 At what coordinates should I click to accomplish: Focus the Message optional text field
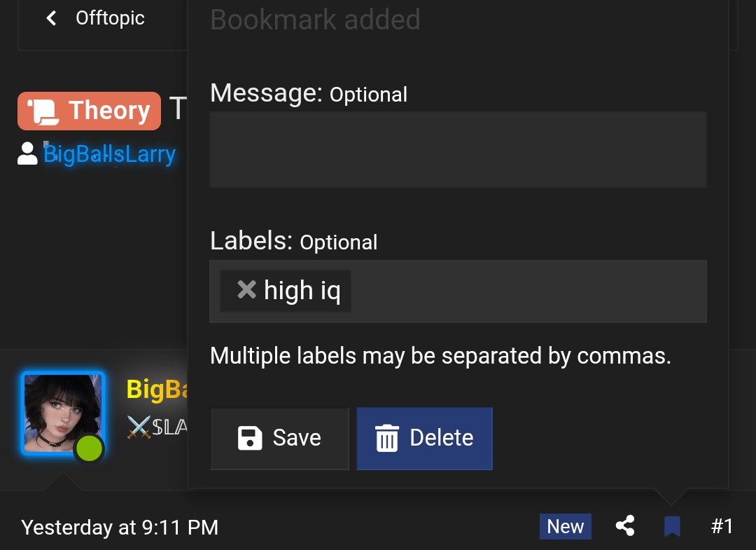point(458,149)
